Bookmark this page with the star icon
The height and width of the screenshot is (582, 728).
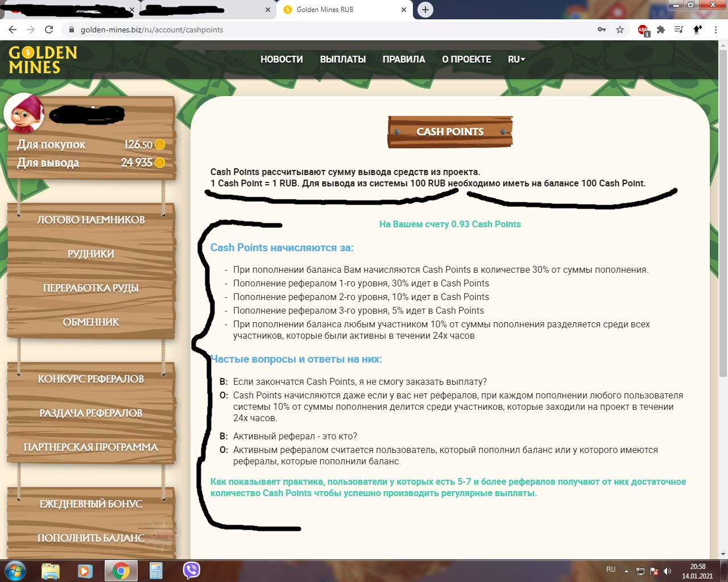coord(620,30)
